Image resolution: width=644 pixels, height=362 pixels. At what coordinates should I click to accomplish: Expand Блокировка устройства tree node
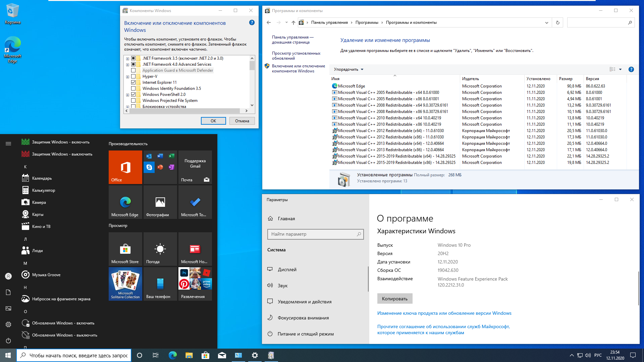pyautogui.click(x=128, y=107)
